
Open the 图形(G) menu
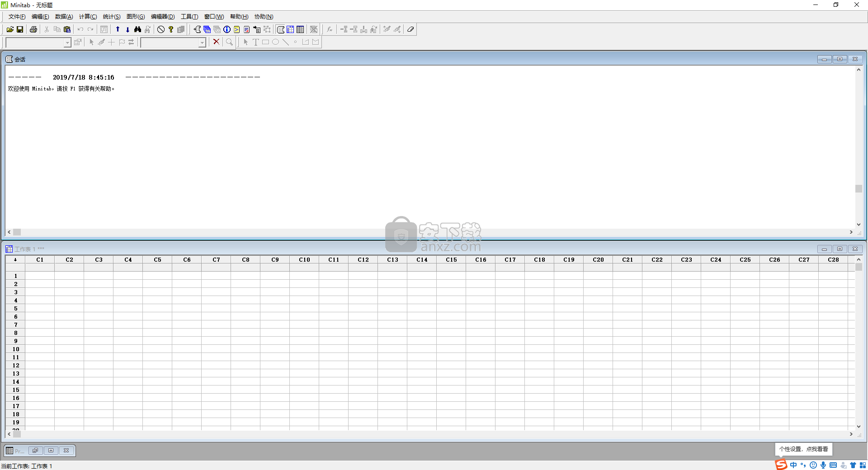coord(136,17)
